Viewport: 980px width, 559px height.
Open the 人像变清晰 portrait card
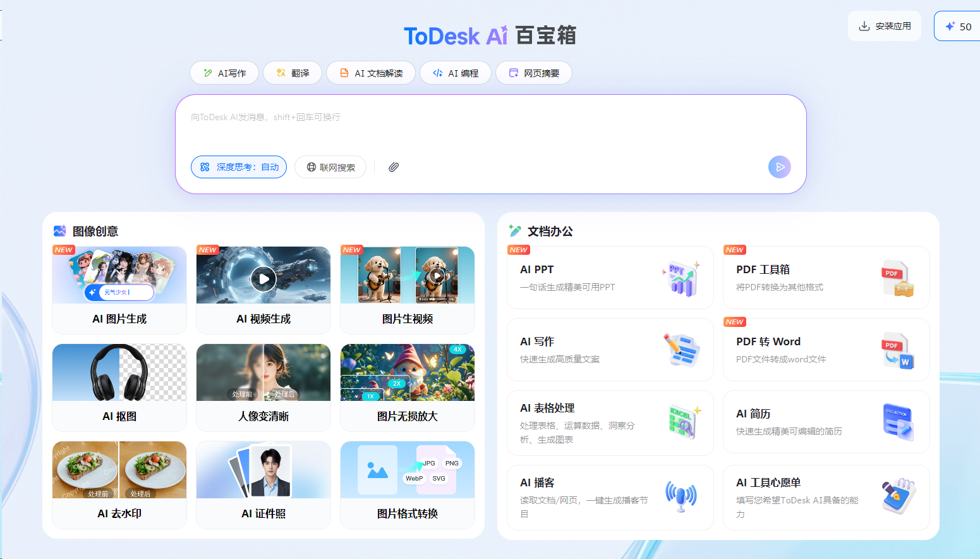click(263, 387)
